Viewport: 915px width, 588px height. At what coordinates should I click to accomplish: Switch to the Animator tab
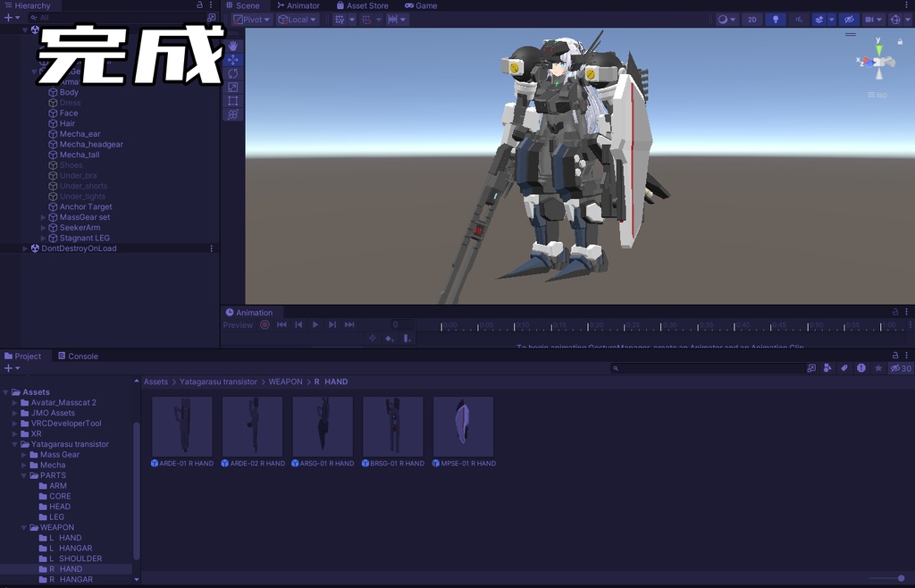coord(298,5)
